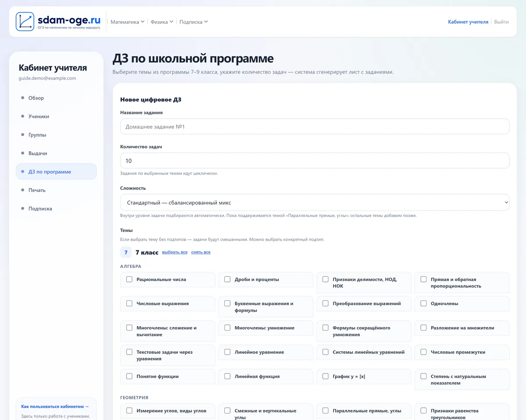The height and width of the screenshot is (420, 526).
Task: Check Прямая и обратная пропорциональность
Action: pos(423,279)
